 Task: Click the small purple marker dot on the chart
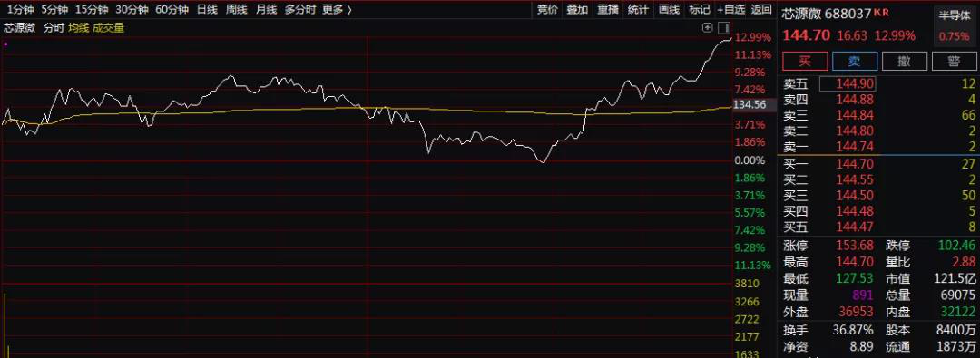pos(5,44)
